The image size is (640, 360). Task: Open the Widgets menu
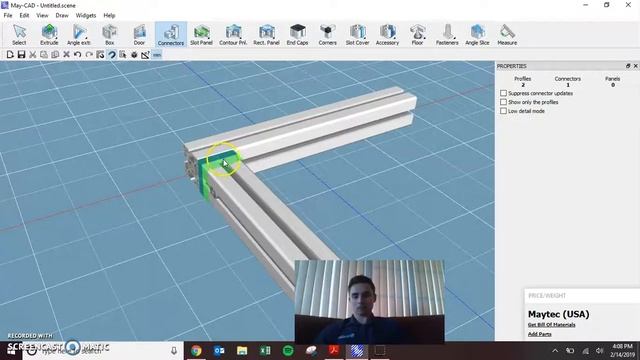pos(86,16)
